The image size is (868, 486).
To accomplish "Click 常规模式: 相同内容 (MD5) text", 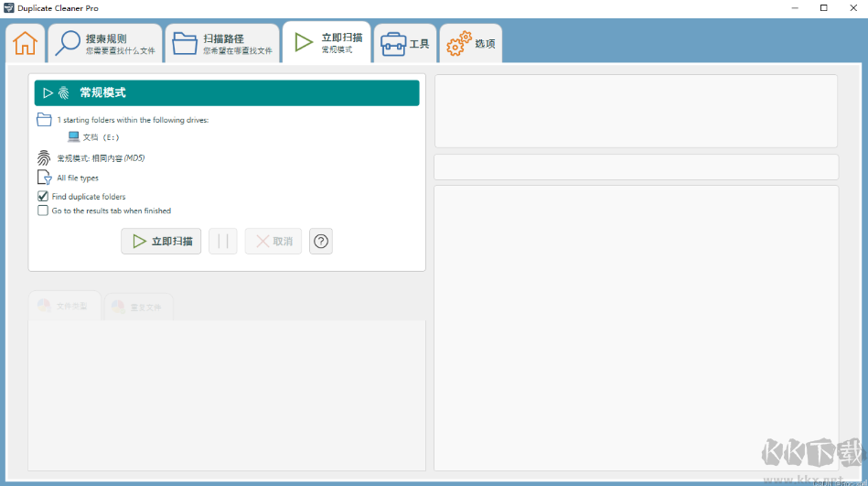I will (x=101, y=158).
